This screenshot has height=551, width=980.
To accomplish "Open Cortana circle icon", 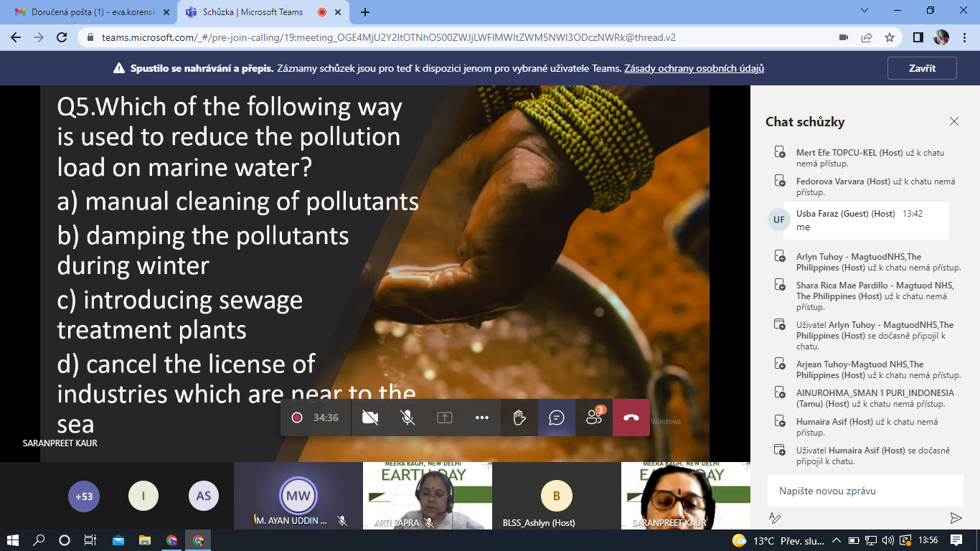I will coord(65,540).
